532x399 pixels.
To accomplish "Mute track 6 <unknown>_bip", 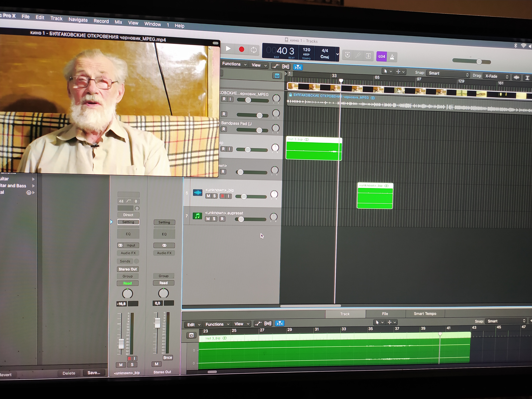I will pos(208,196).
